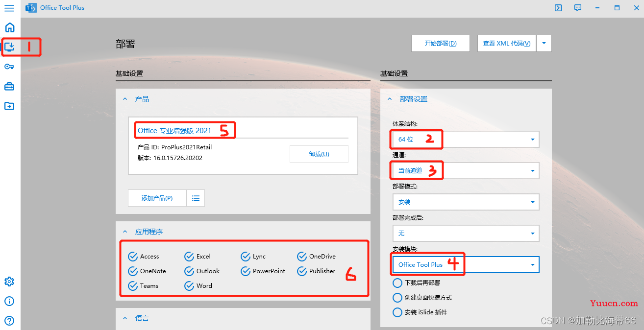Viewport: 644px width, 330px height.
Task: Open product list view icon button
Action: point(196,198)
